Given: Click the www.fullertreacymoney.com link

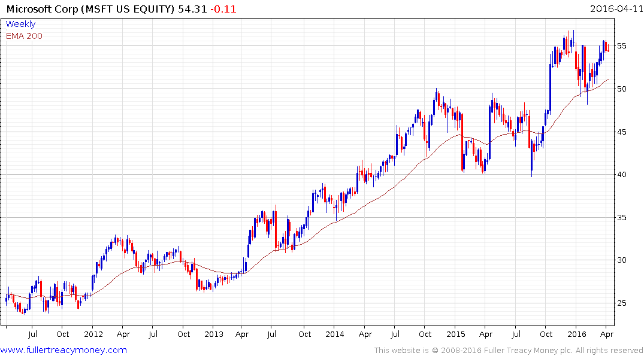Looking at the screenshot, I should point(64,350).
